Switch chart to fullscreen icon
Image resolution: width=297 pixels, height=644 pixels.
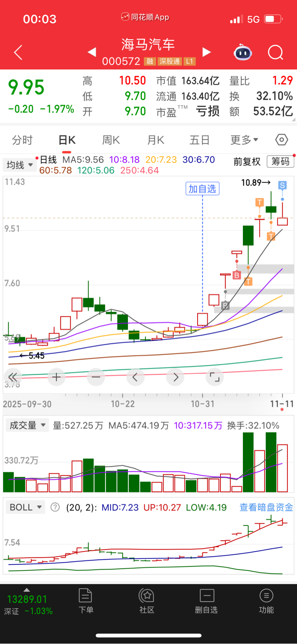click(x=215, y=377)
